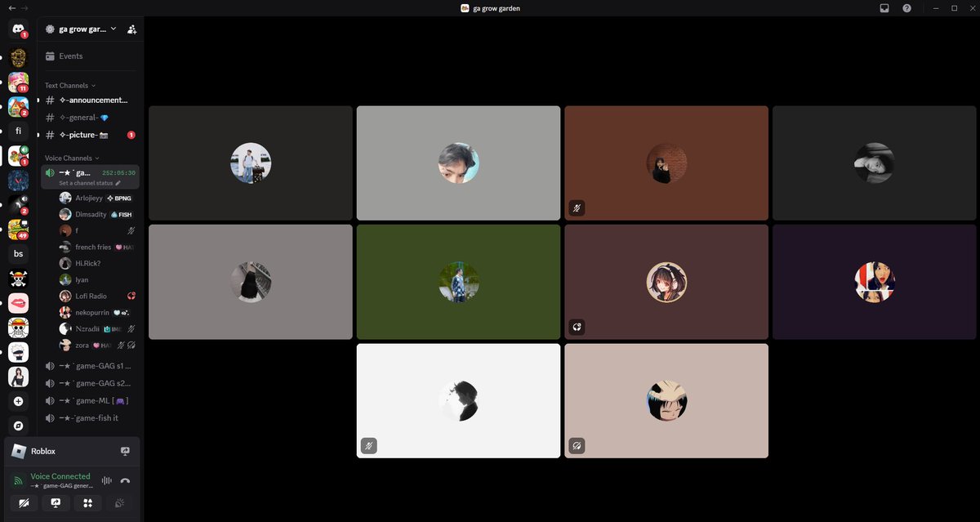Open the golden patterned server icon
Viewport: 980px width, 522px height.
click(18, 57)
